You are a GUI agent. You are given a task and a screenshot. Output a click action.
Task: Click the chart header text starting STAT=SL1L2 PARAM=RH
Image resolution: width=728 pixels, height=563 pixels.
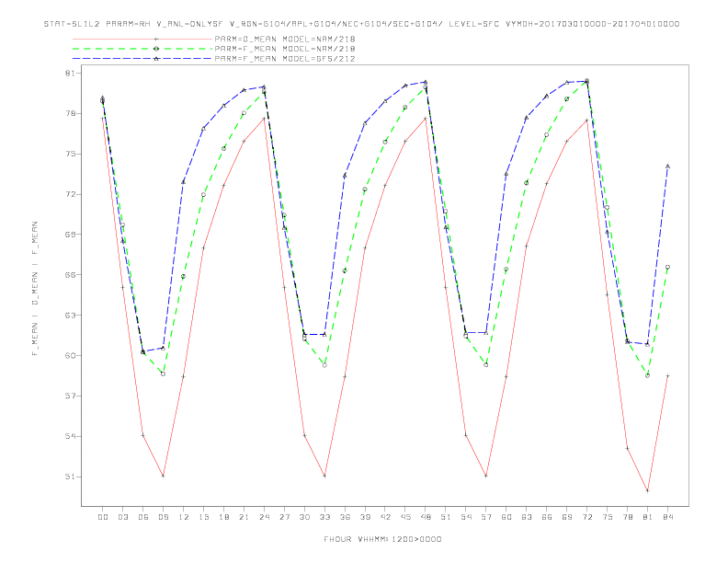[361, 24]
